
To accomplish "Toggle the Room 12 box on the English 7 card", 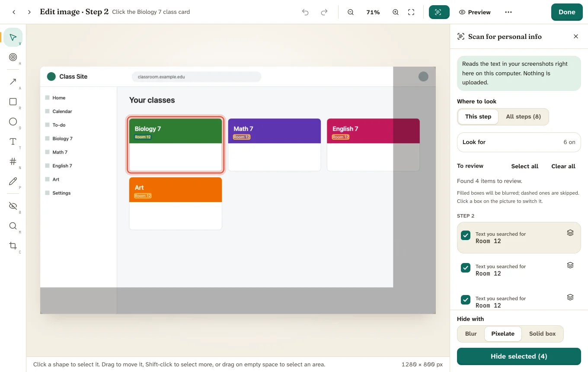I will (x=341, y=137).
